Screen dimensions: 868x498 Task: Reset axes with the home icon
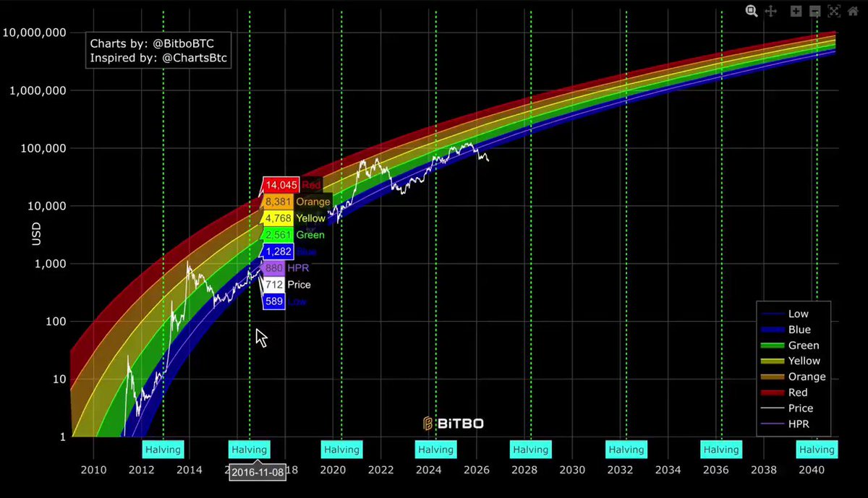(854, 11)
